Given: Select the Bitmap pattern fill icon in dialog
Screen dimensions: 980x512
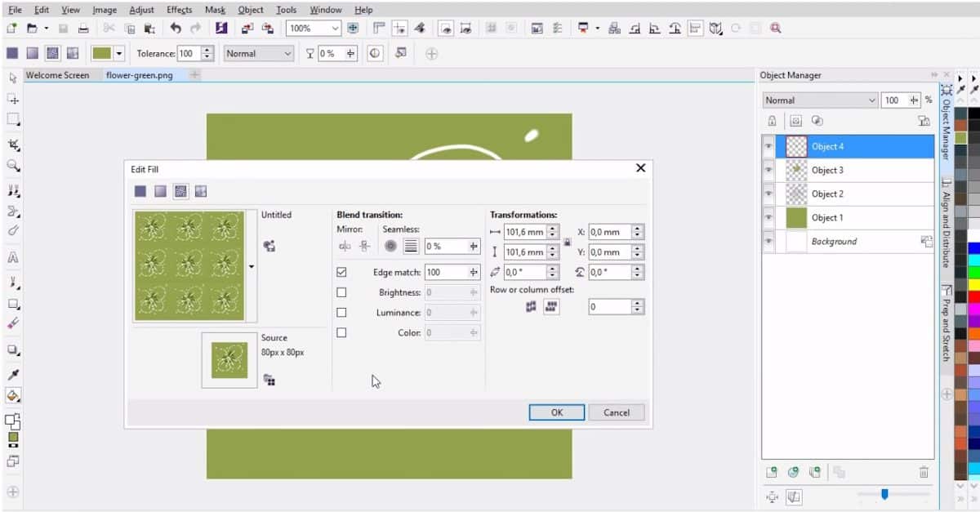Looking at the screenshot, I should coord(180,191).
